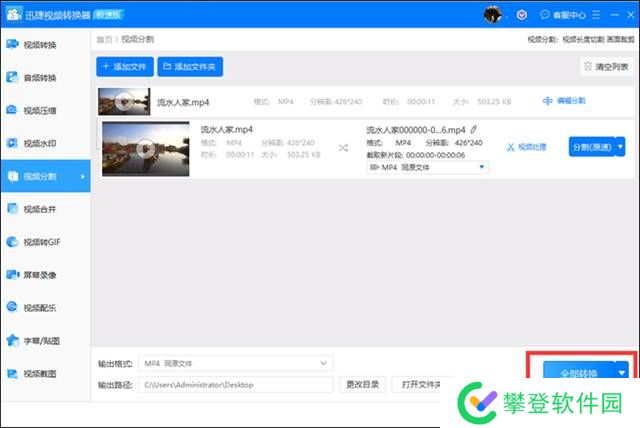Screen dimensions: 640x428
Task: Click 清空列表 (Clear List) button
Action: pos(606,67)
